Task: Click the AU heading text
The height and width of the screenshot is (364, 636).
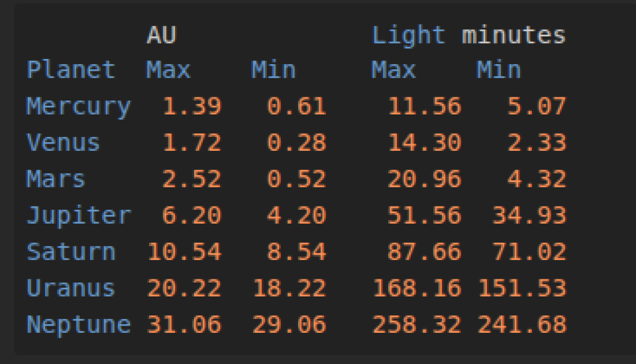Action: point(161,35)
